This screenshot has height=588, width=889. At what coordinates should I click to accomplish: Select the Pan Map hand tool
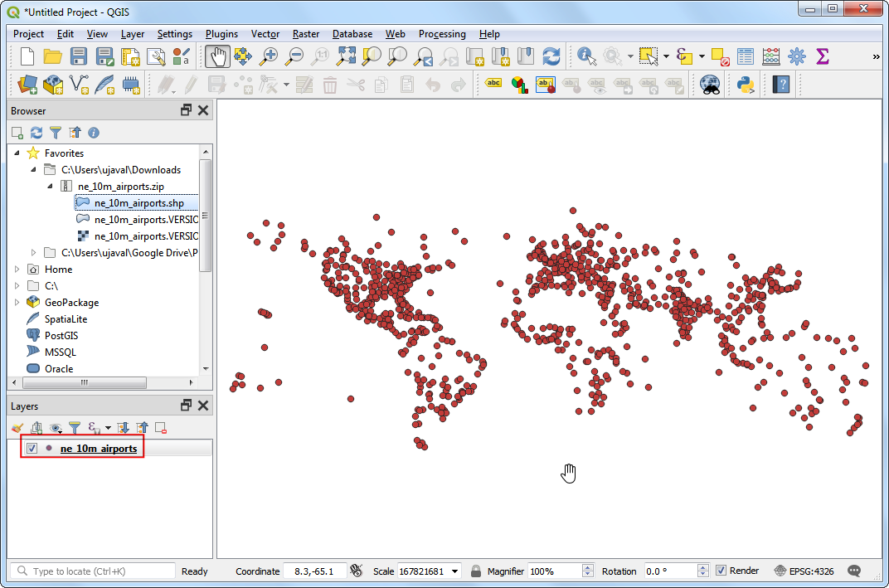click(218, 56)
